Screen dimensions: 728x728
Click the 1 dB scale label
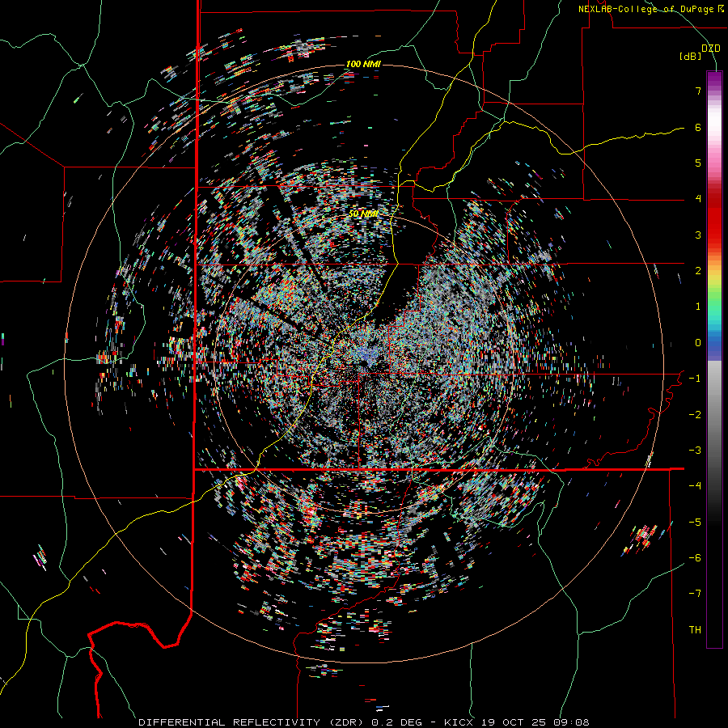[x=698, y=307]
